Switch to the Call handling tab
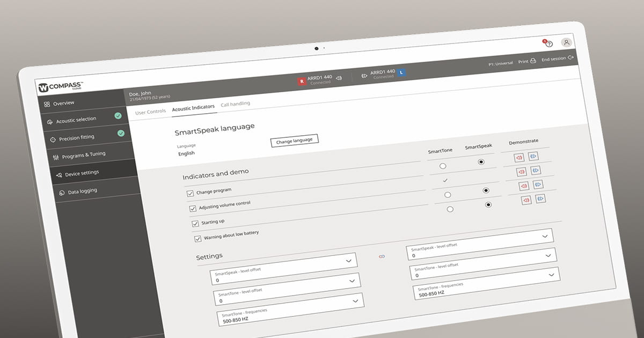The image size is (644, 338). [x=235, y=104]
